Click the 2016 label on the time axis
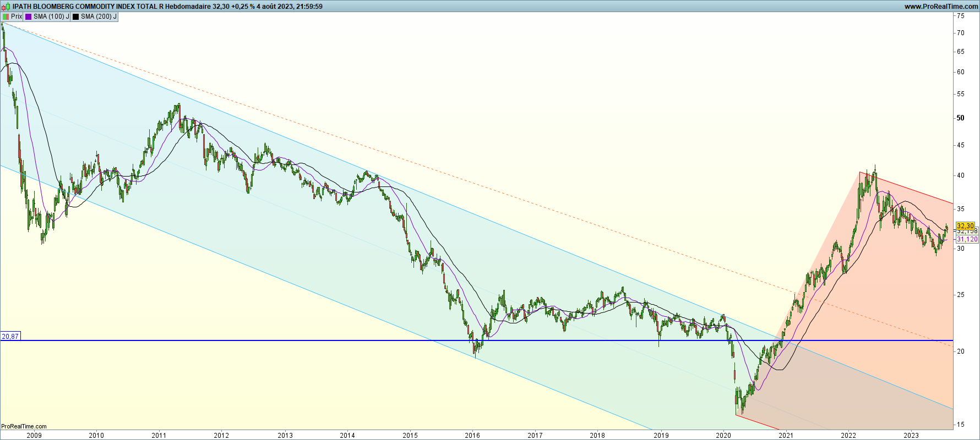Image resolution: width=980 pixels, height=440 pixels. [x=472, y=436]
